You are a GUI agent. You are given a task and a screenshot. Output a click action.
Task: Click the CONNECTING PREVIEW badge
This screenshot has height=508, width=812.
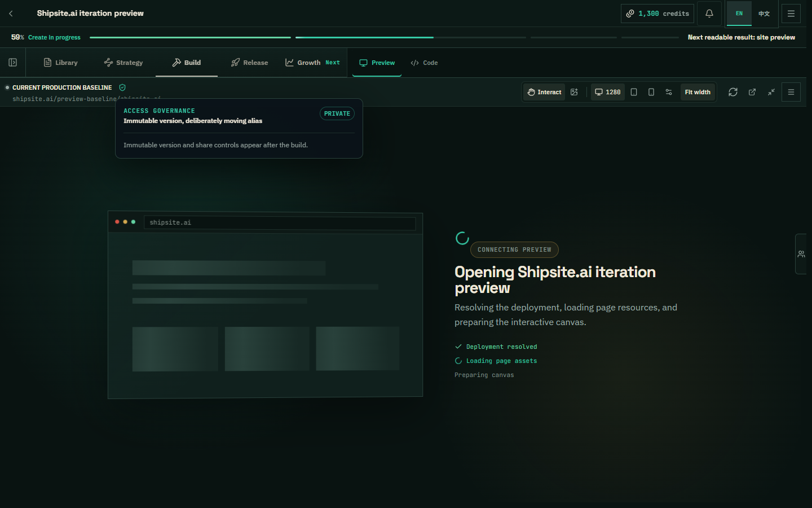(514, 249)
